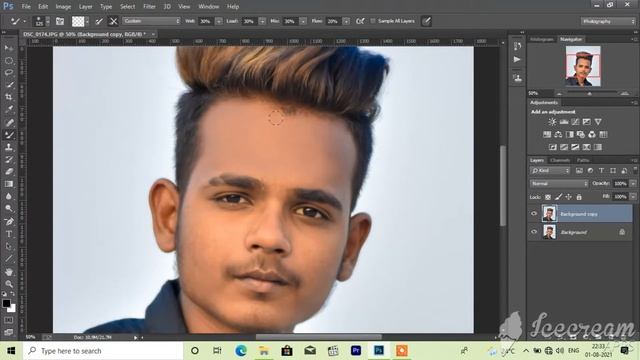Toggle lock transparent pixels
Screen dimensions: 640x360
click(548, 197)
